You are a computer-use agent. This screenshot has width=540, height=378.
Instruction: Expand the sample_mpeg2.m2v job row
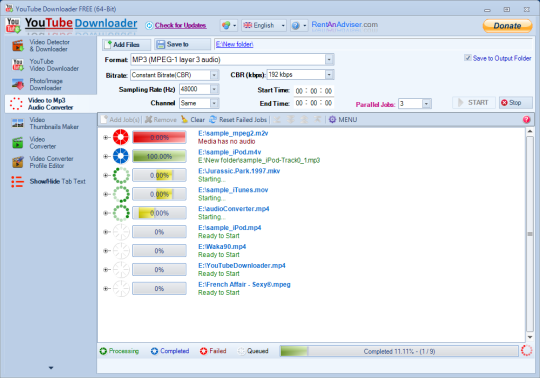click(x=106, y=137)
